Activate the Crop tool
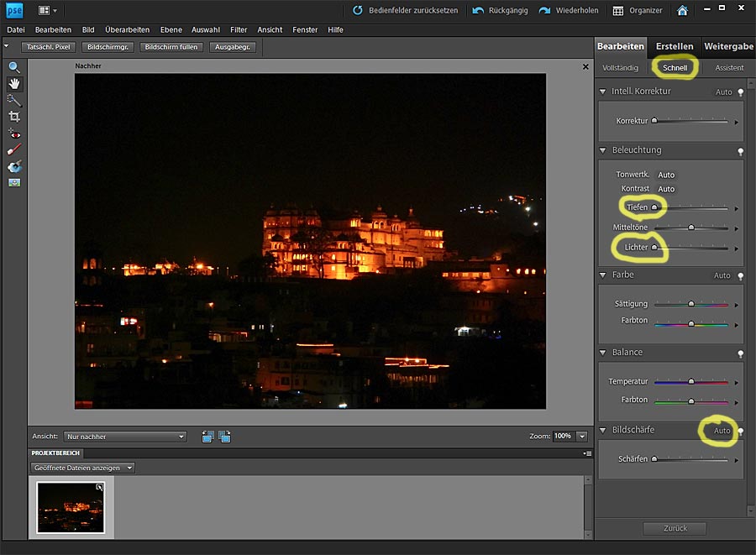This screenshot has height=555, width=756. (x=14, y=117)
